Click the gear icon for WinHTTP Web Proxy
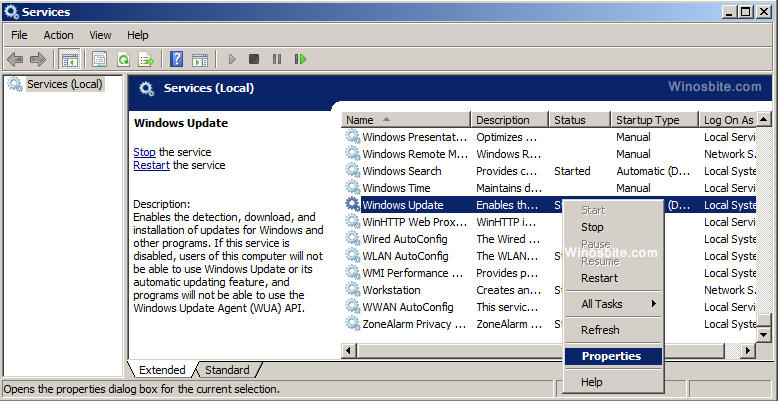778x401 pixels. 352,222
